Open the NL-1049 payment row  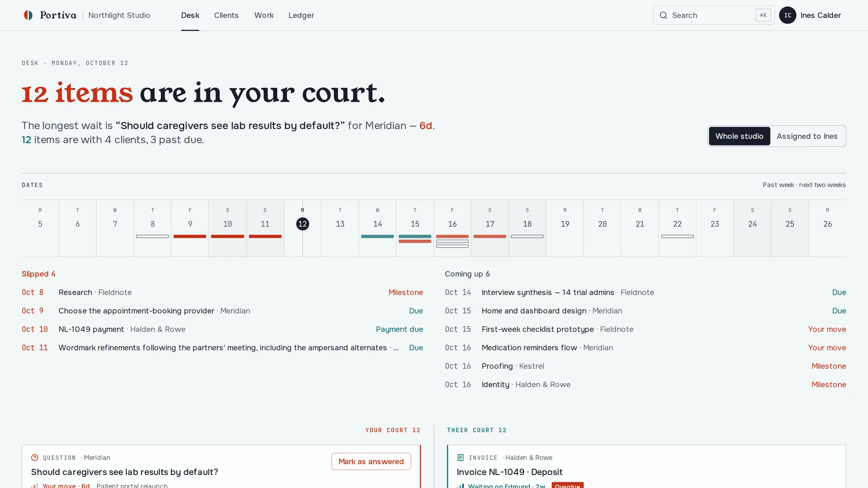pyautogui.click(x=222, y=329)
